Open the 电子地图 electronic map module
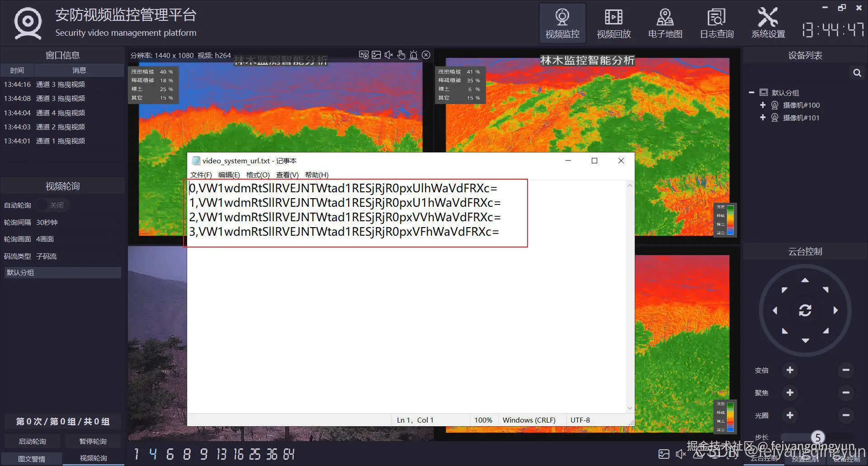This screenshot has width=868, height=466. (x=665, y=23)
